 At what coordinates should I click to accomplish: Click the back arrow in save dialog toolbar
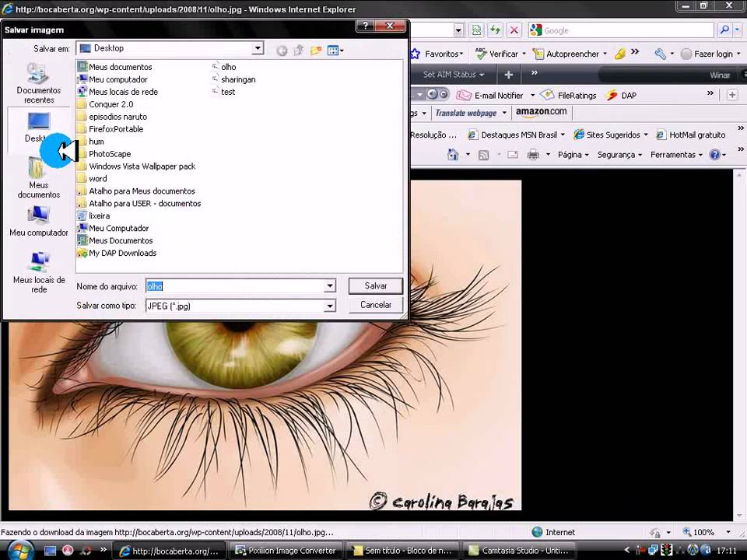[282, 51]
